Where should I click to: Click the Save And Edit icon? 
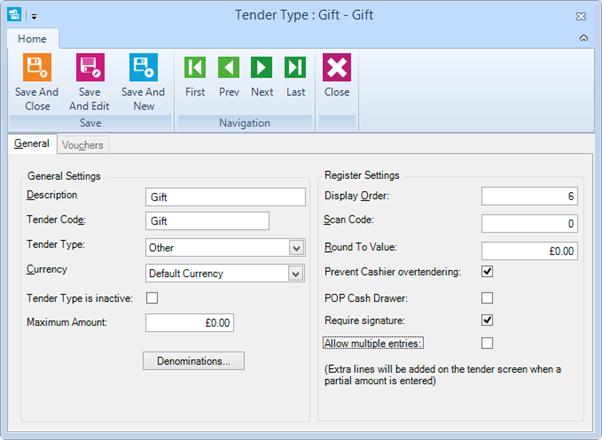tap(90, 67)
